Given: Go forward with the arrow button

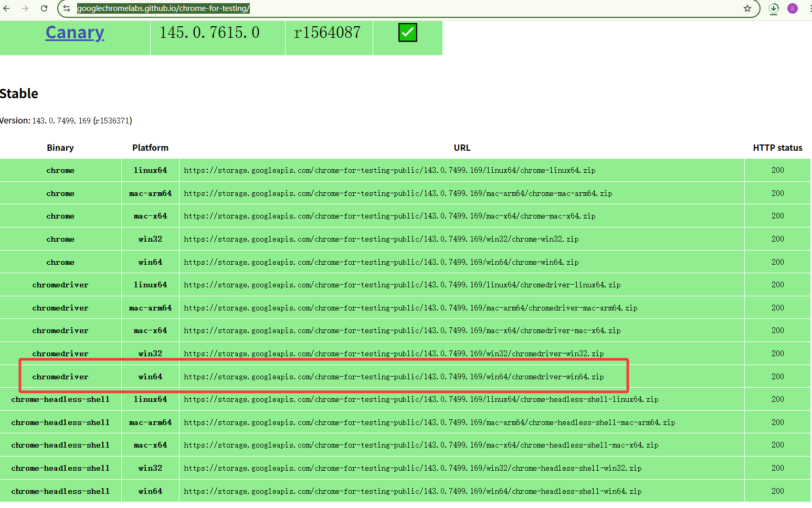Looking at the screenshot, I should coord(25,8).
